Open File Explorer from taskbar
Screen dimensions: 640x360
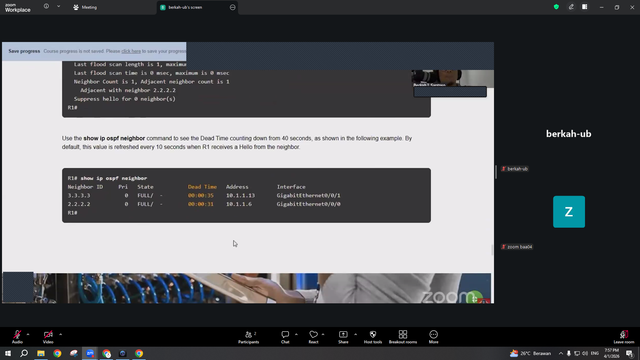[x=41, y=353]
